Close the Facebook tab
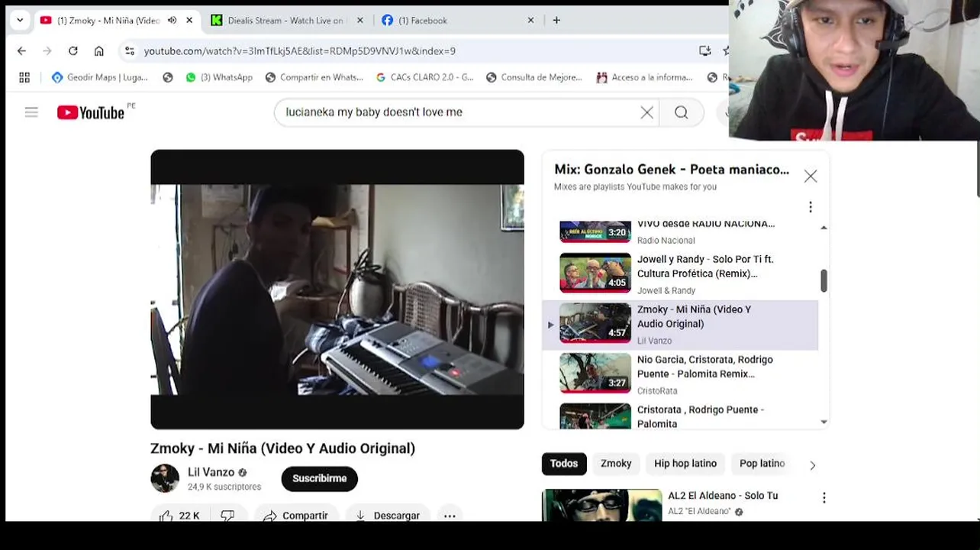Image resolution: width=980 pixels, height=550 pixels. pos(530,21)
